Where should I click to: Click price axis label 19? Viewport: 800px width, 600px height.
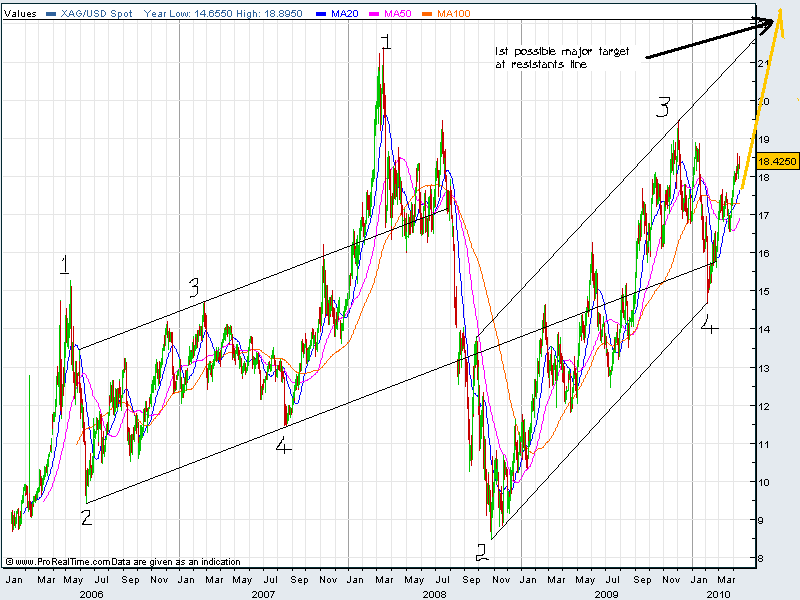click(764, 139)
